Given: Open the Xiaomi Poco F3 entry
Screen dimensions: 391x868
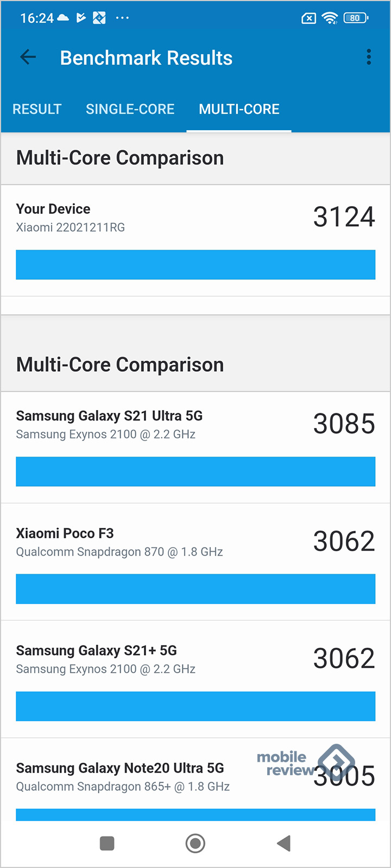Looking at the screenshot, I should click(195, 562).
